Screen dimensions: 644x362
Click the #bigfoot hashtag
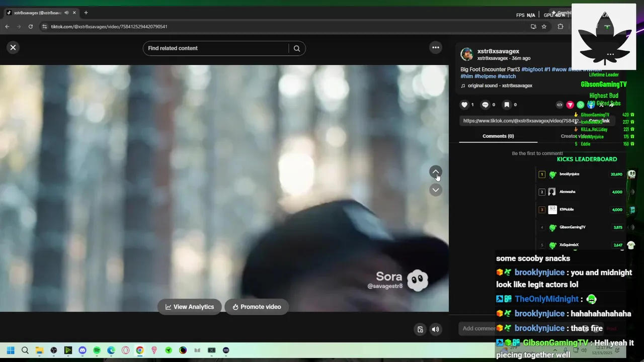click(x=532, y=69)
